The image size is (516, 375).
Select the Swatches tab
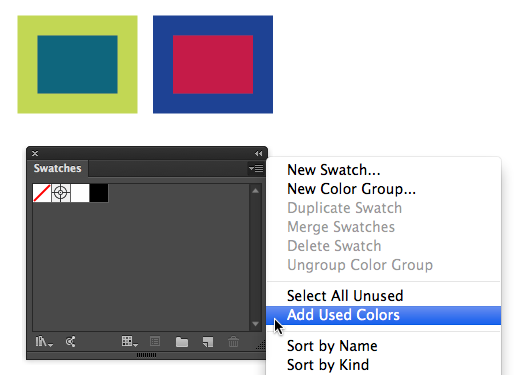point(57,168)
